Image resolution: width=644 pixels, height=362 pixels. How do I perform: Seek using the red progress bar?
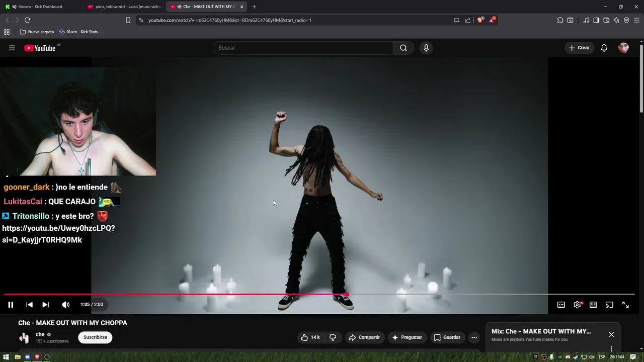coord(319,294)
